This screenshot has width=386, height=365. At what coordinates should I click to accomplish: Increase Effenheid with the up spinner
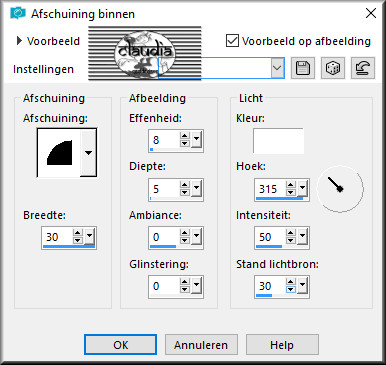185,136
